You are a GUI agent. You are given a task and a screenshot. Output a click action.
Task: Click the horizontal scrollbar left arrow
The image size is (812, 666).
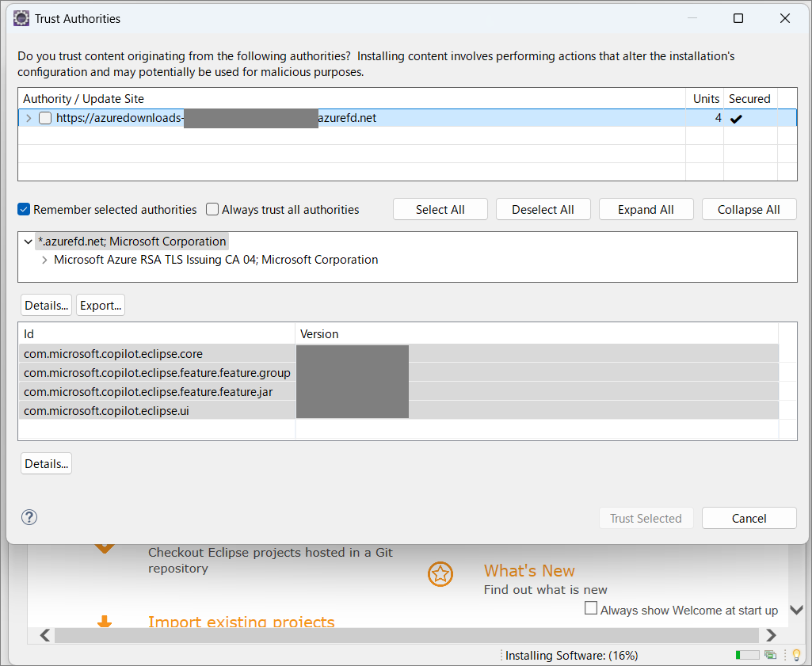pyautogui.click(x=45, y=634)
